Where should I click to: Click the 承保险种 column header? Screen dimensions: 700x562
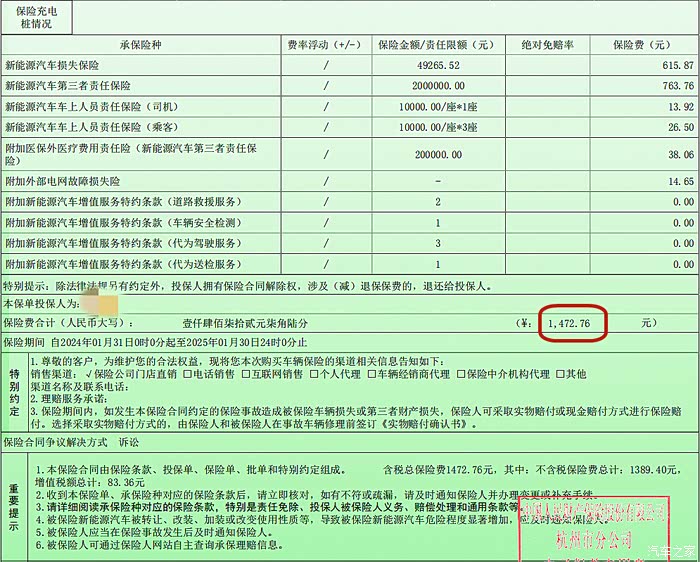tap(141, 45)
